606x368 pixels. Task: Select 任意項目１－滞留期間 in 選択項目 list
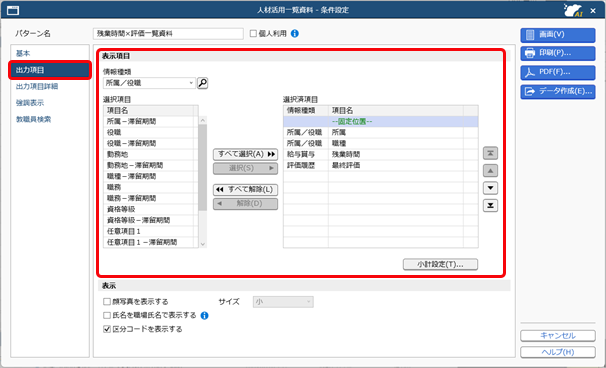click(151, 242)
